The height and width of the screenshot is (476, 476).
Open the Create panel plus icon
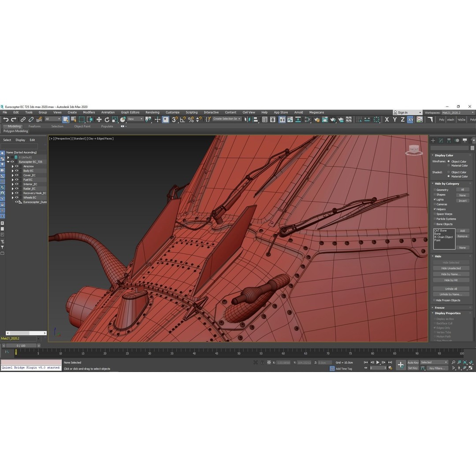[x=433, y=140]
